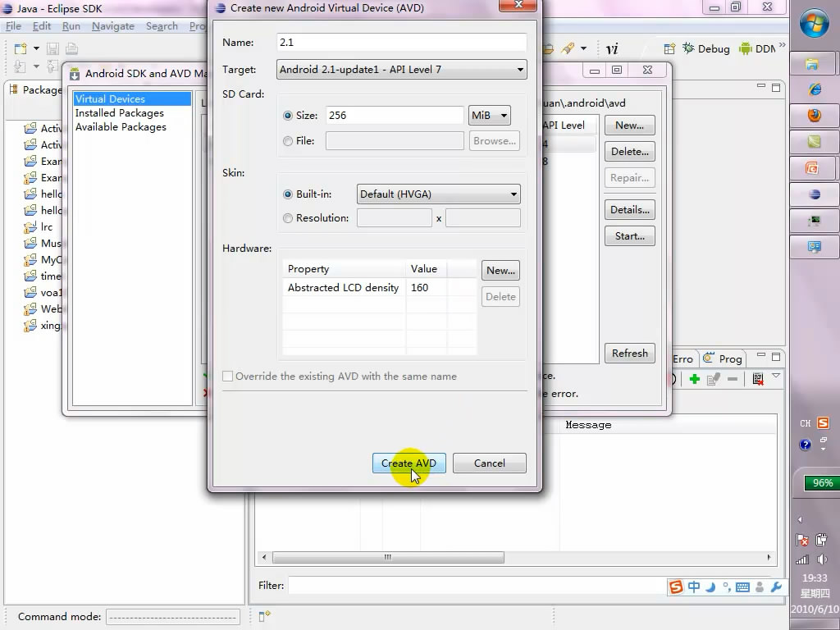
Task: Open the MiB size unit dropdown
Action: (489, 116)
